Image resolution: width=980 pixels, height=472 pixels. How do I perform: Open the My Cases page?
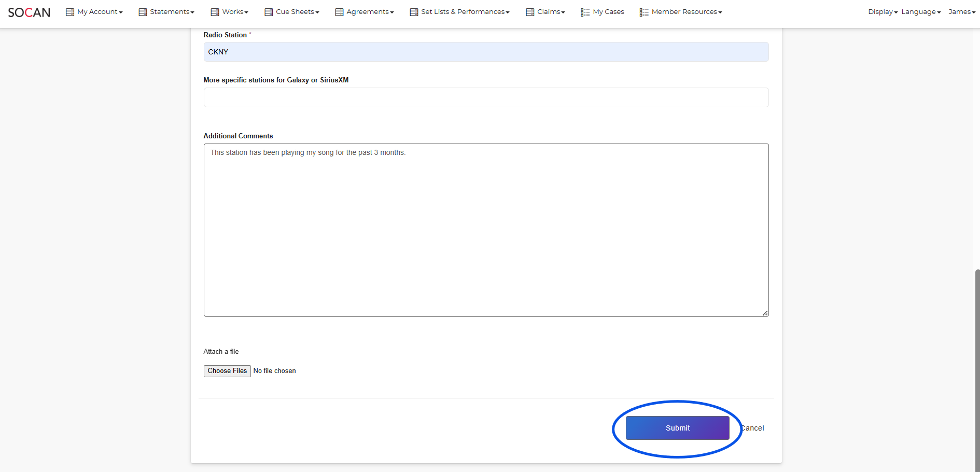click(608, 12)
